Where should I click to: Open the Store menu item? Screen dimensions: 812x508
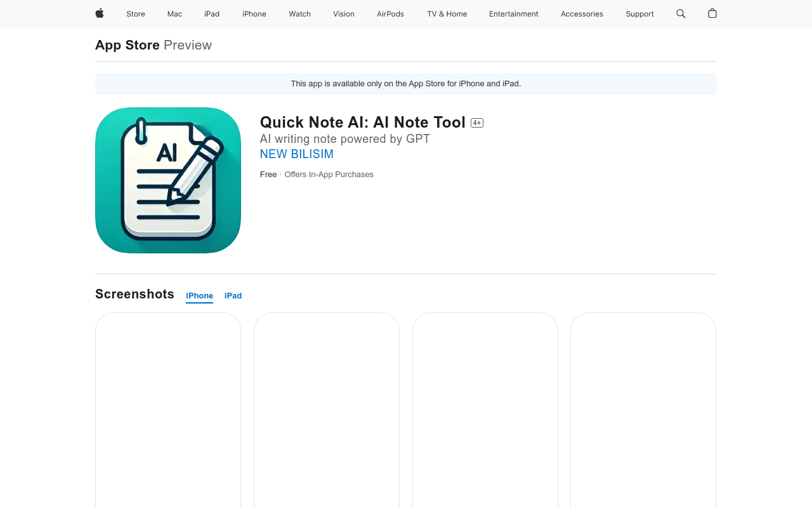pos(136,14)
